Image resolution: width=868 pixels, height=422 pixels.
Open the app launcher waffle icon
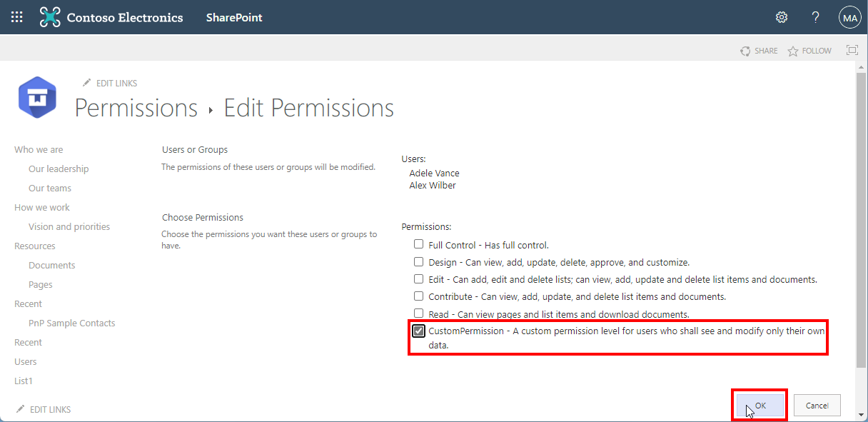17,17
